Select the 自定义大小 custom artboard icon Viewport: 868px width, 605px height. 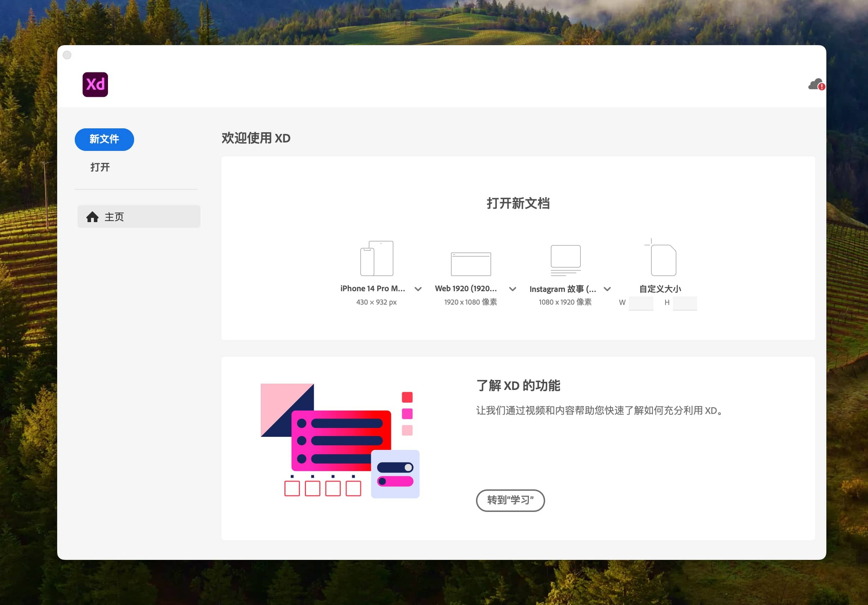[x=661, y=257]
